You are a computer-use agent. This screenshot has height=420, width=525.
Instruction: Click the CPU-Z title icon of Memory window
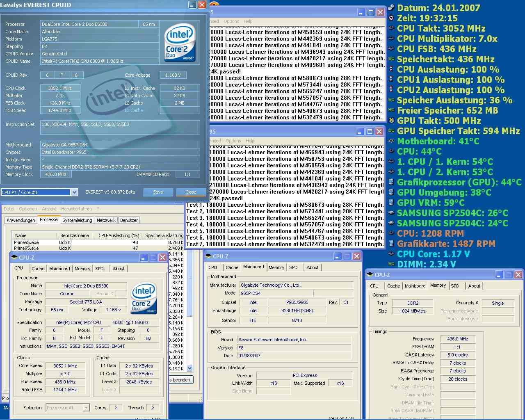371,275
